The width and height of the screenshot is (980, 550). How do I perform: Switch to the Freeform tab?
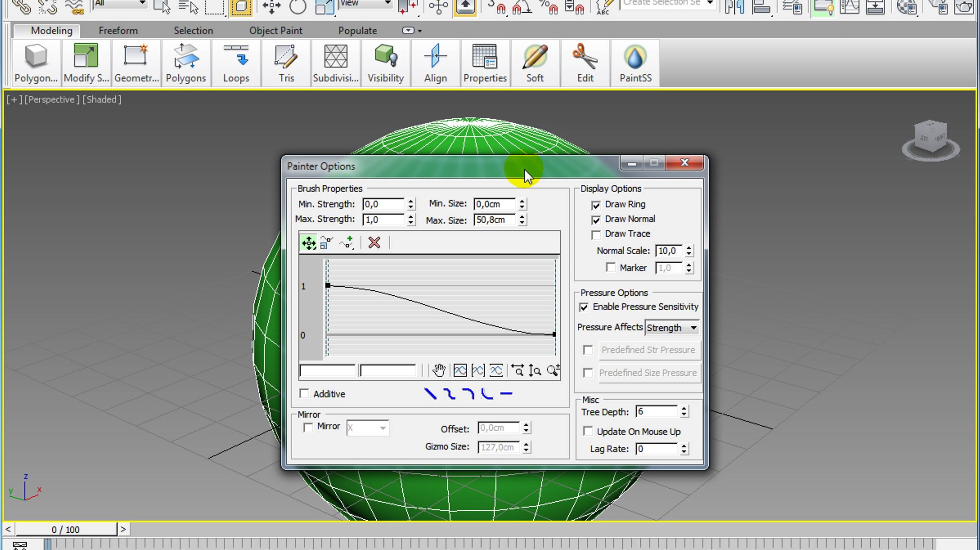coord(118,30)
